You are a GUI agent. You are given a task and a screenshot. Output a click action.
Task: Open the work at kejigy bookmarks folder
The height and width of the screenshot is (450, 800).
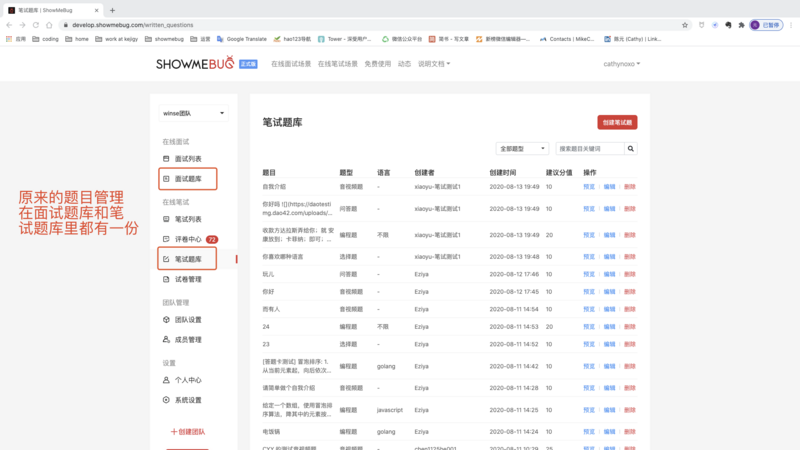point(116,39)
